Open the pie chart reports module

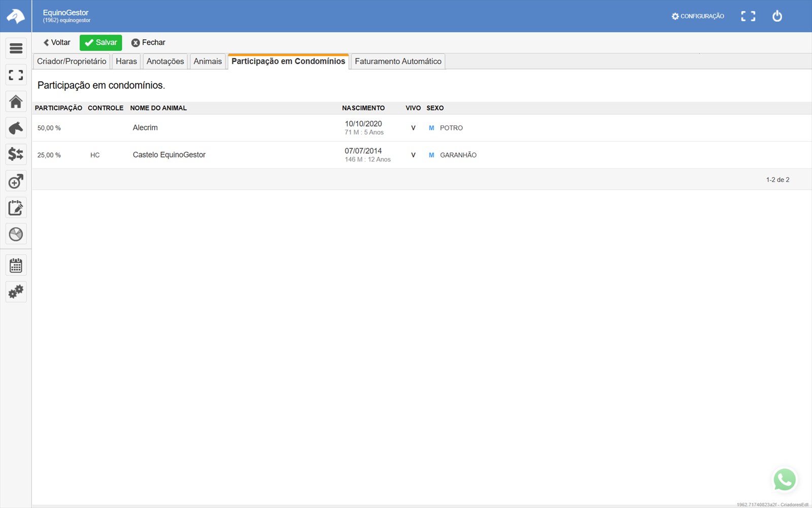(x=16, y=234)
